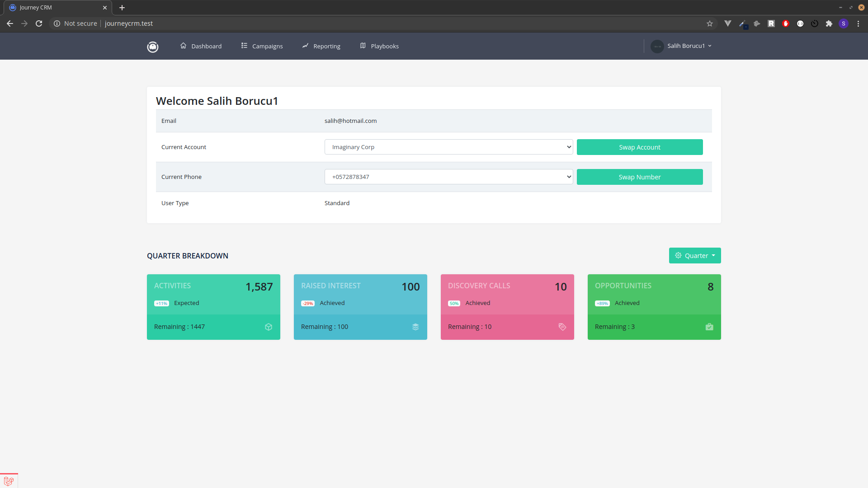Click the Laravel debug bar icon
The image size is (868, 488).
point(9,481)
